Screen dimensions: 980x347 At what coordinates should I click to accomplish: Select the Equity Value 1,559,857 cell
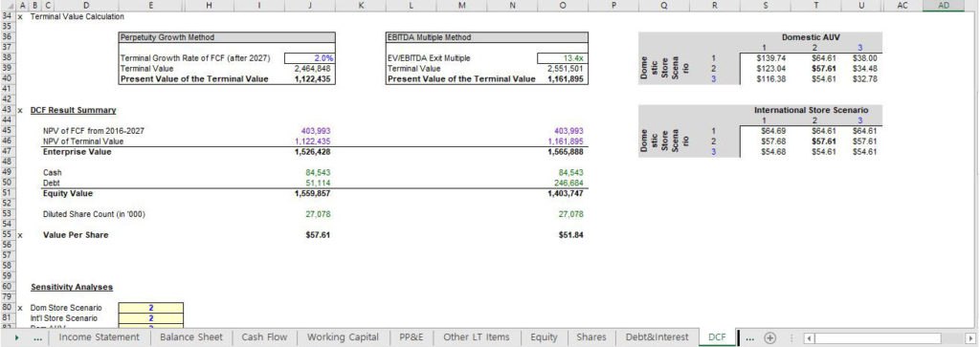[x=310, y=193]
